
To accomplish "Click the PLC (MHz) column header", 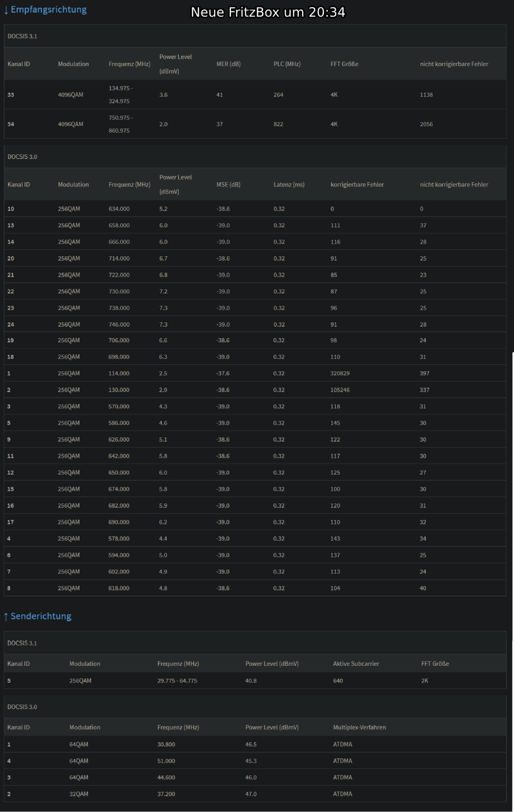I will tap(287, 64).
